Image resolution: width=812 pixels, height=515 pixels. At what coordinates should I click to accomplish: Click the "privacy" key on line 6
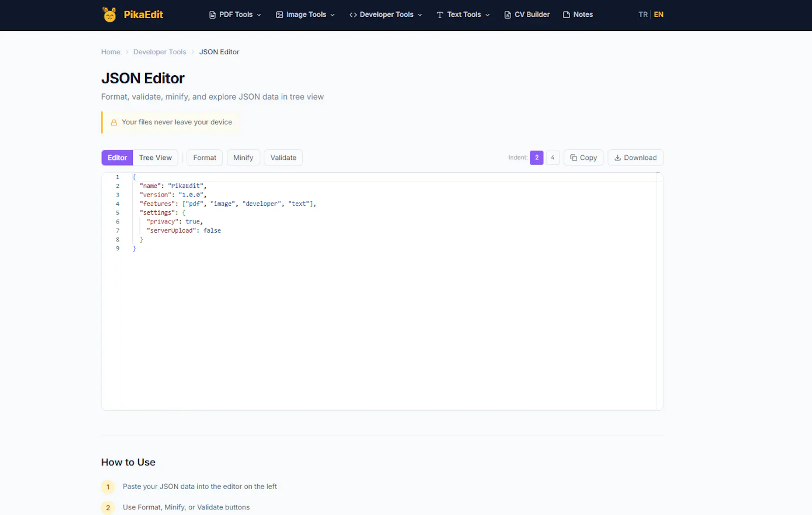pyautogui.click(x=163, y=221)
